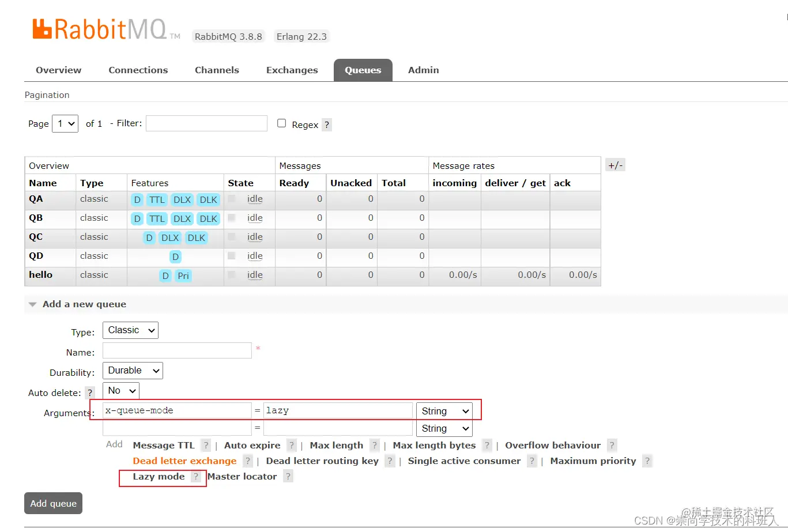The height and width of the screenshot is (532, 788).
Task: Go to the Admin tab
Action: (424, 70)
